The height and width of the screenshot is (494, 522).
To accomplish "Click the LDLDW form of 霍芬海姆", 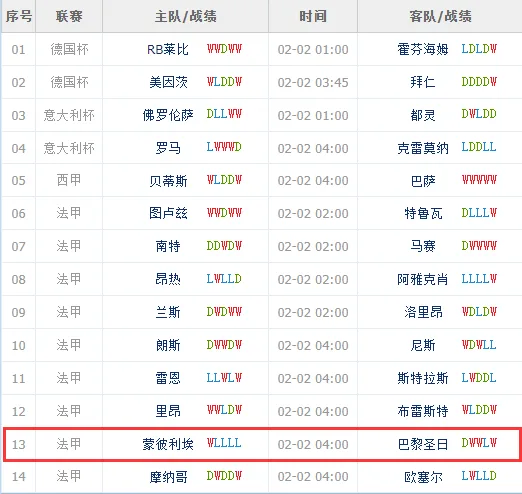I will pyautogui.click(x=479, y=49).
